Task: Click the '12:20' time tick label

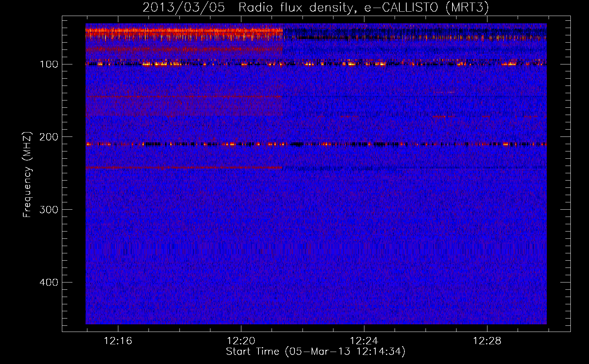Action: pos(241,341)
